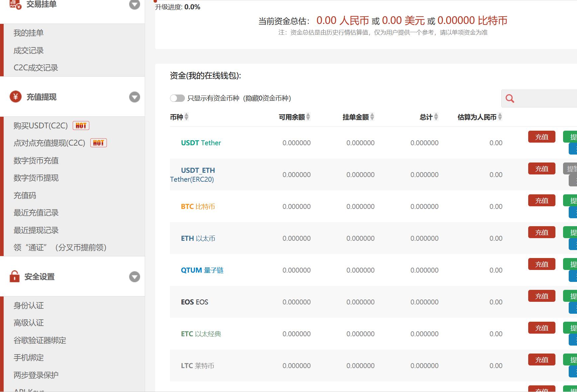Sort table by 挂单金额 column arrows
Screen dimensions: 577x392
(x=372, y=117)
